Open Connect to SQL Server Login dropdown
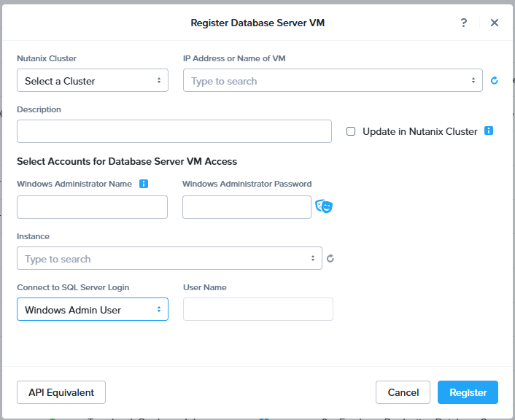 point(93,310)
